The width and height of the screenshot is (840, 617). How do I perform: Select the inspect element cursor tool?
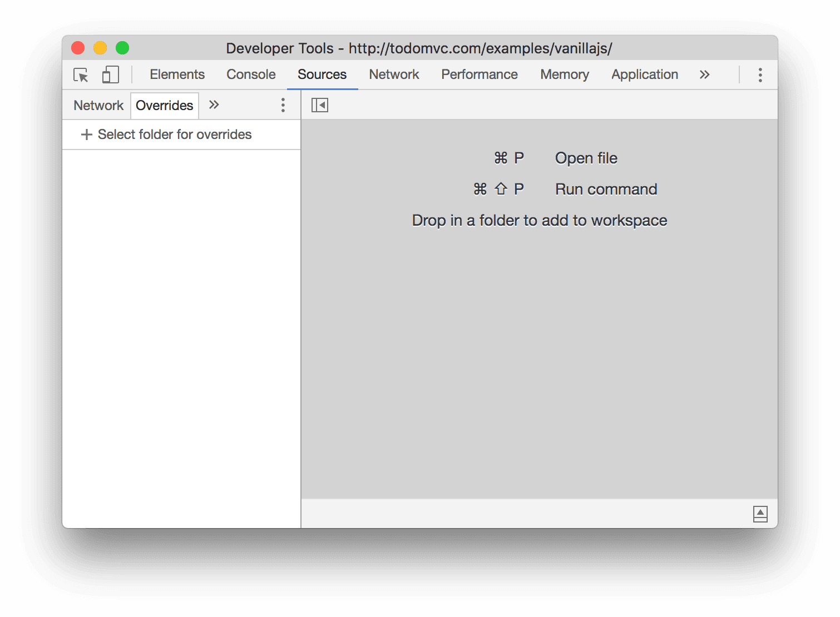[80, 75]
